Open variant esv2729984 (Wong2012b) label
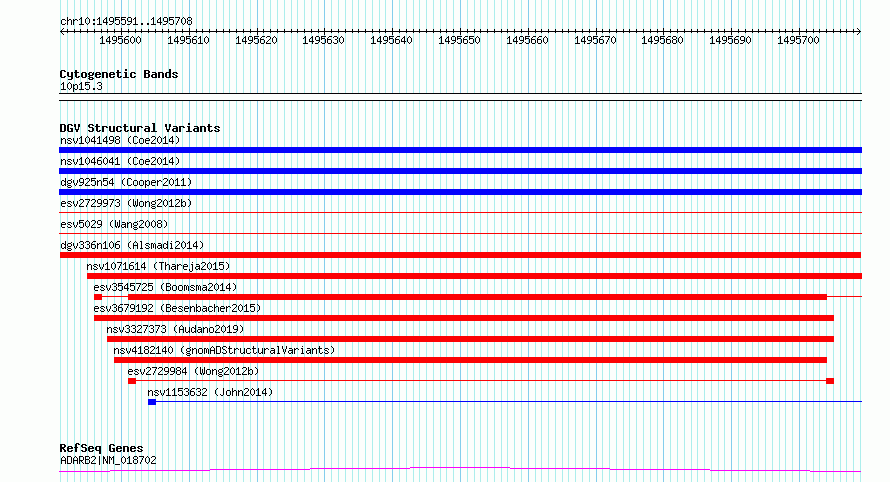890x482 pixels. (x=193, y=371)
